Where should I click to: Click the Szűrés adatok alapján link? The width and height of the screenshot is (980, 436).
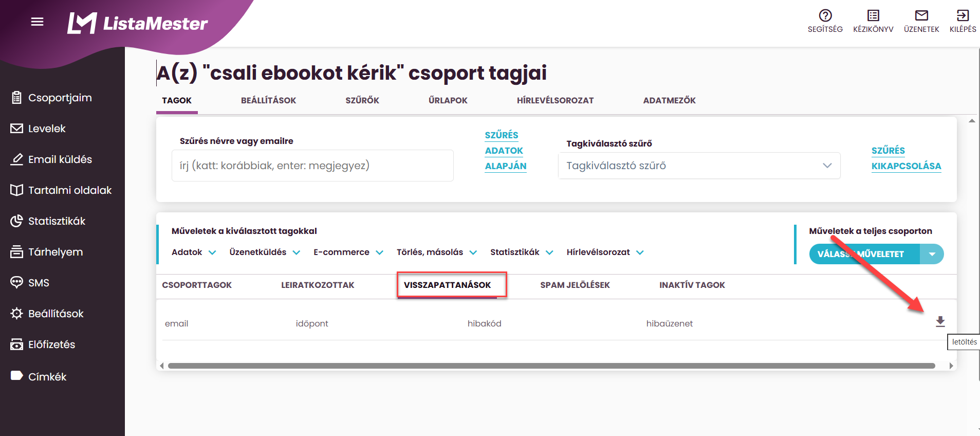point(506,151)
